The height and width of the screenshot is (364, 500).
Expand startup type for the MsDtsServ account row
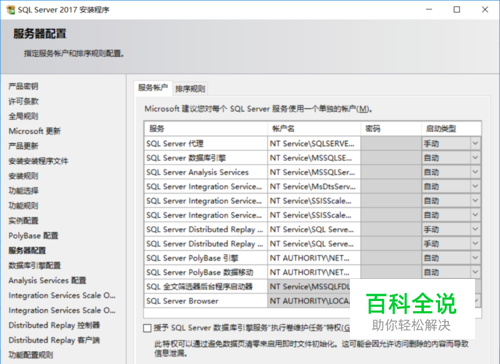[475, 187]
